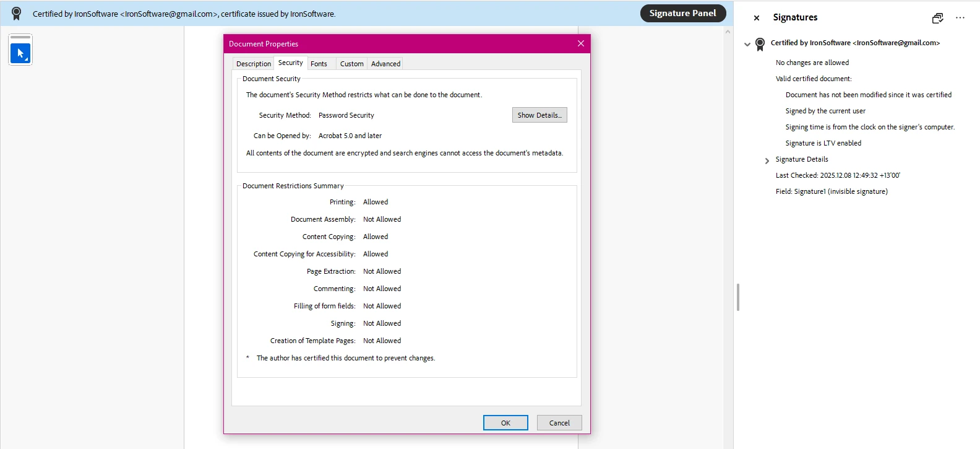Open the Fonts tab
The height and width of the screenshot is (449, 980).
(319, 64)
